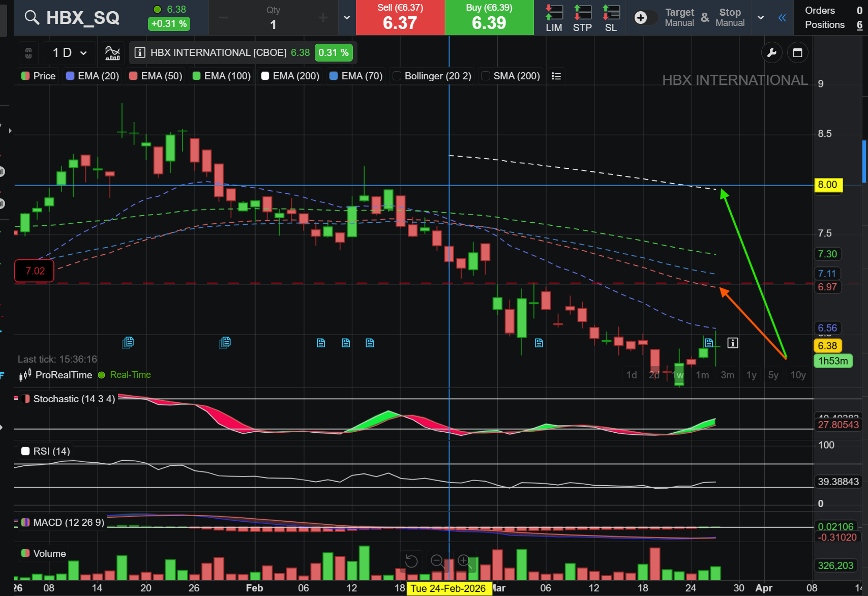Image resolution: width=868 pixels, height=596 pixels.
Task: Open the info box icon near latest candle
Action: click(733, 343)
